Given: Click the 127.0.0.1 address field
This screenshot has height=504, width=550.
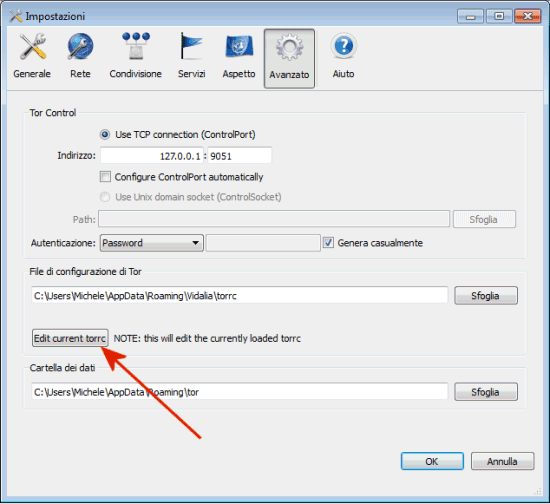Looking at the screenshot, I should (152, 156).
